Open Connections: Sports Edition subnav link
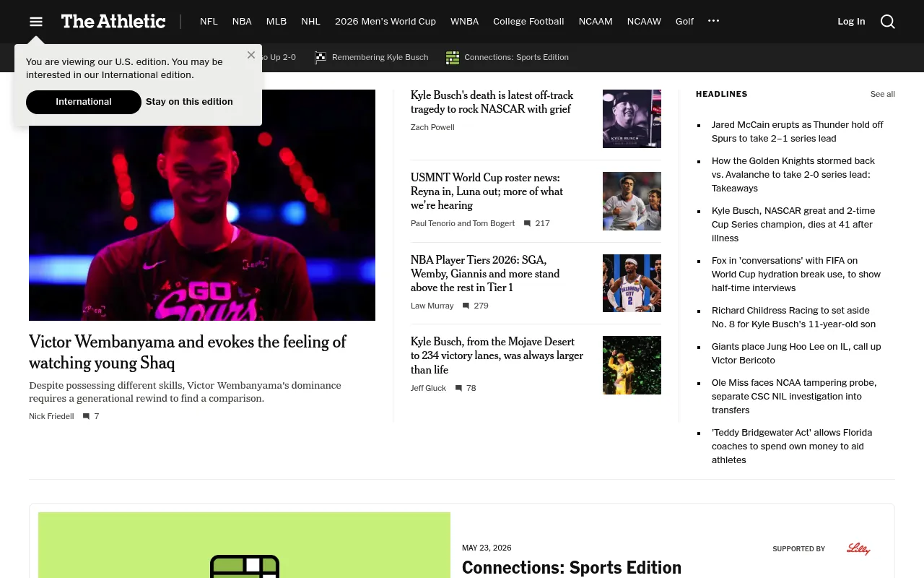This screenshot has width=924, height=578. [516, 58]
